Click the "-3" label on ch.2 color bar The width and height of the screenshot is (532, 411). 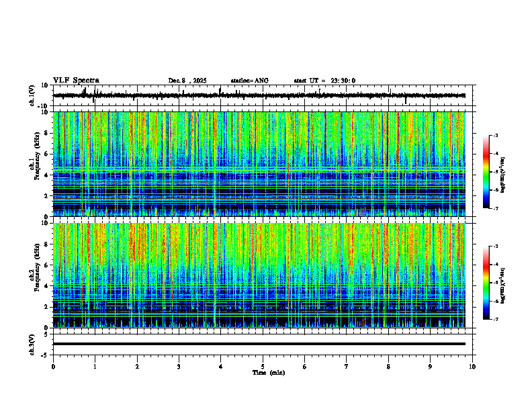[496, 246]
